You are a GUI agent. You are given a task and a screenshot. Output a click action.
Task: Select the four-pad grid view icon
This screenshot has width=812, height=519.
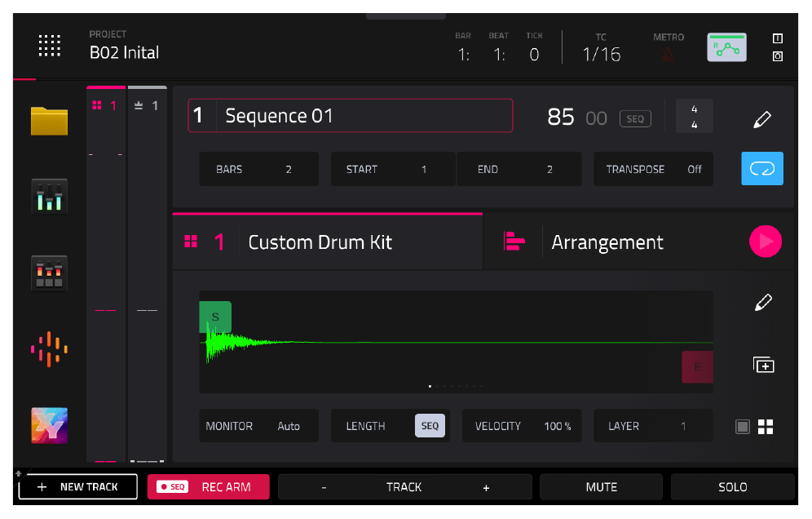(x=766, y=427)
